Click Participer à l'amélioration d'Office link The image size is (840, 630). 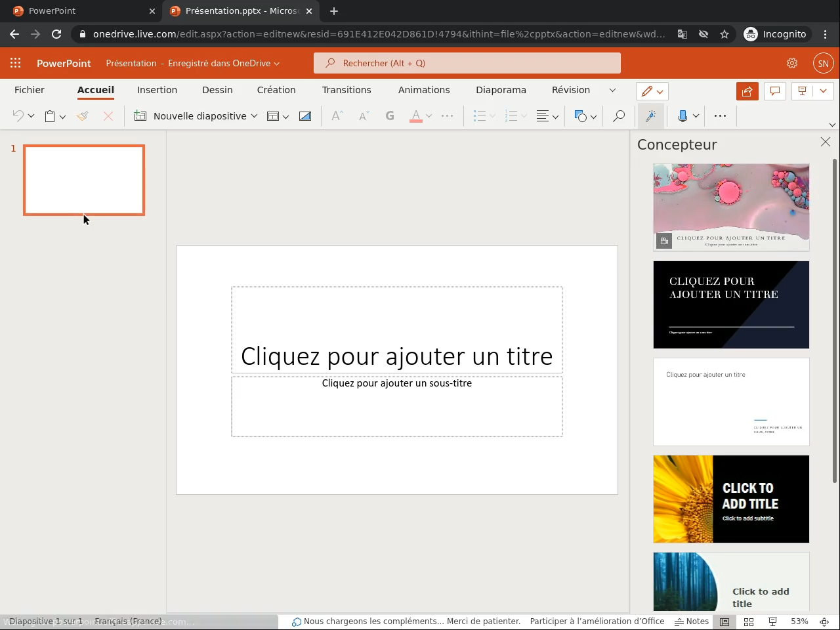pos(597,621)
